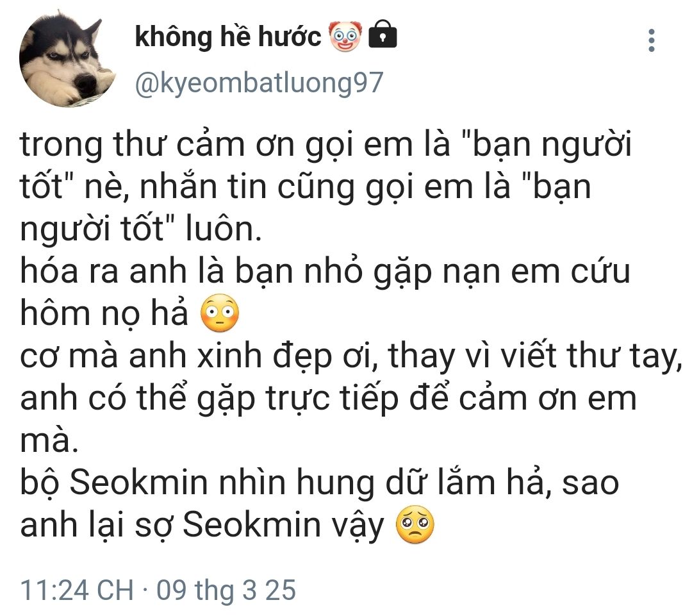Open the husky dog profile avatar
Viewport: 692px width, 616px height.
pos(67,59)
